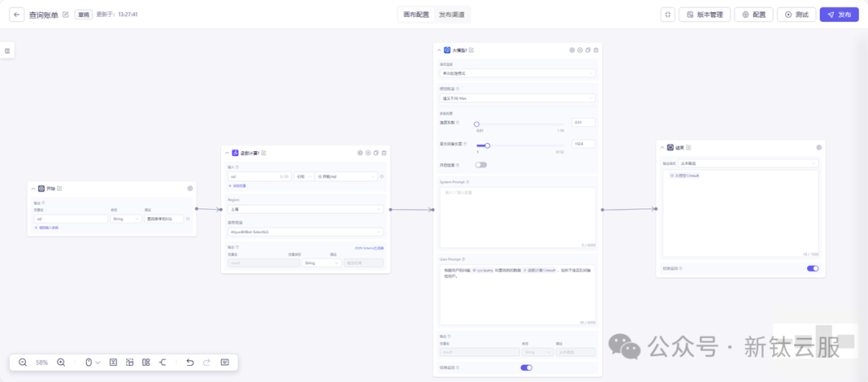The image size is (868, 382).
Task: Open 版本管理 version management
Action: click(x=705, y=14)
